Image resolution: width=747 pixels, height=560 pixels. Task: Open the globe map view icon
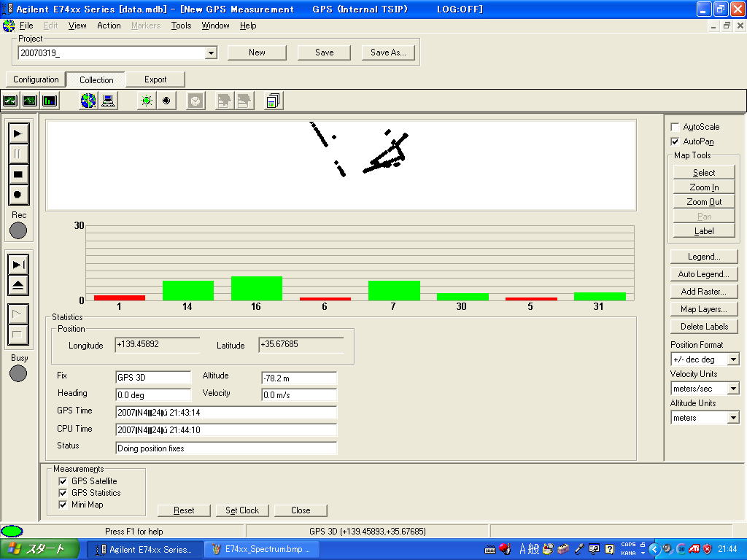[88, 101]
